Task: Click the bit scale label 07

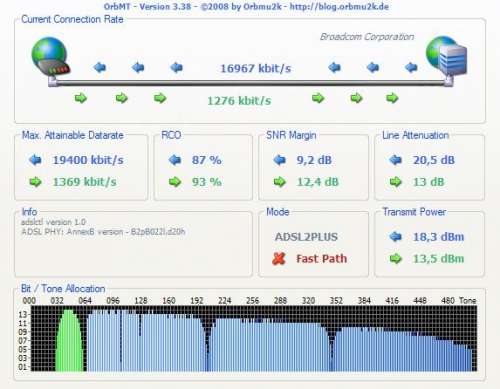Action: pos(23,341)
